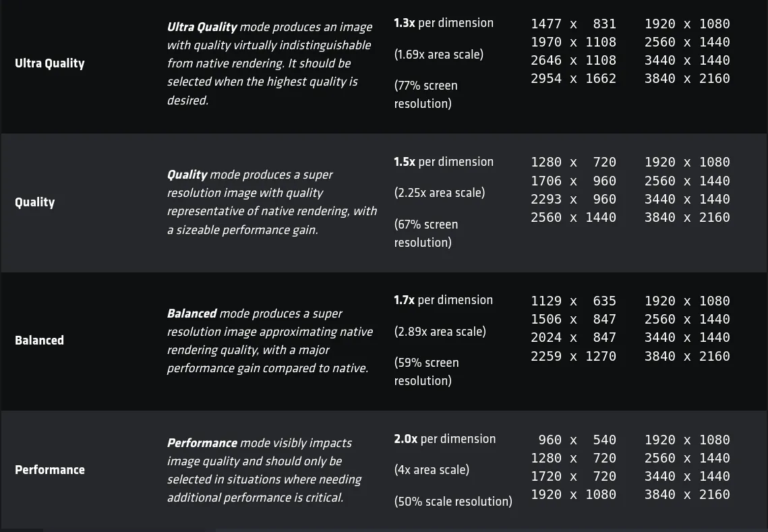
Task: Click the Balanced mode description paragraph
Action: [270, 341]
